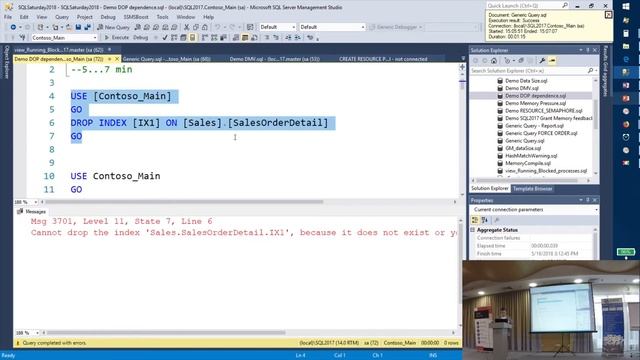The width and height of the screenshot is (640, 360).
Task: Click Properties Alphabetical sort icon
Action: tap(484, 220)
